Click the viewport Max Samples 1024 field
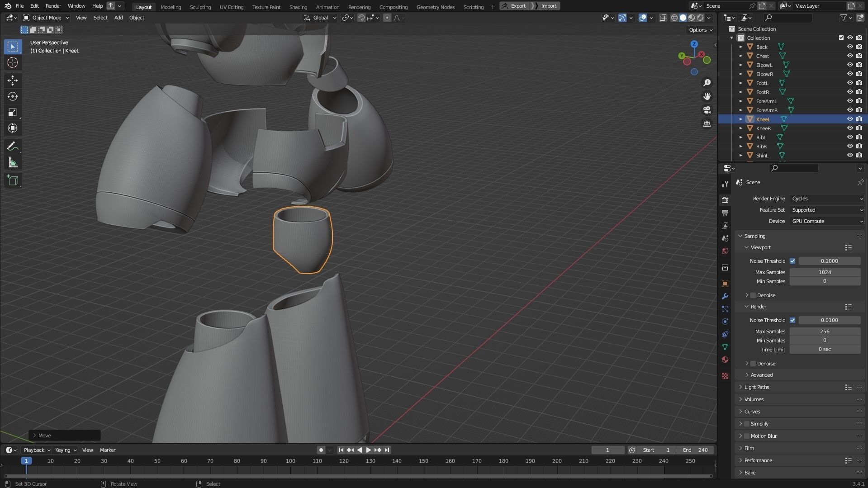 (x=825, y=272)
